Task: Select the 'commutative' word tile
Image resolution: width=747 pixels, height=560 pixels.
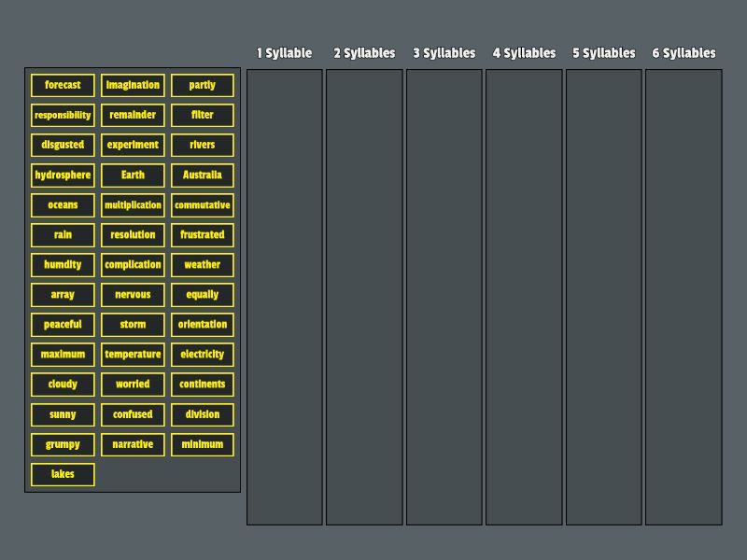Action: click(203, 205)
